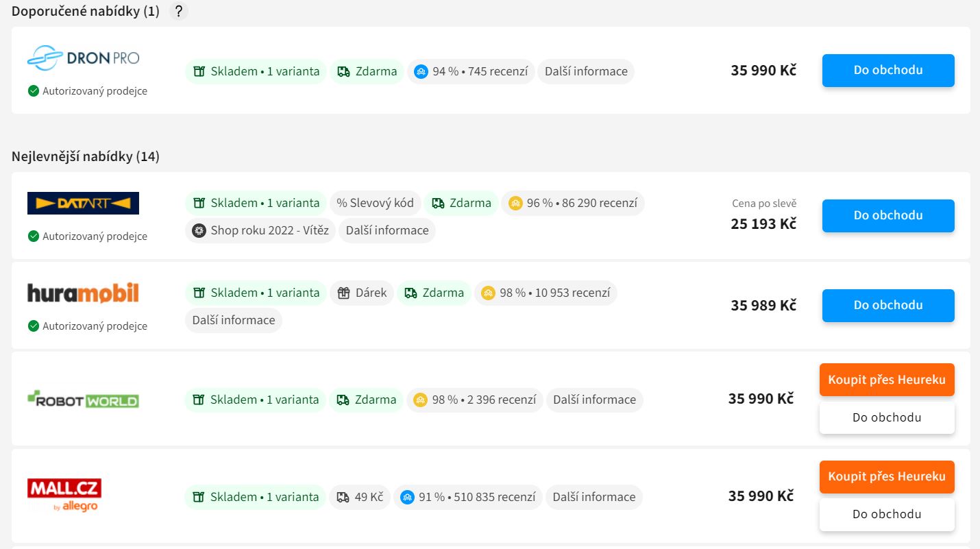Click the % Slevový kód badge
Screen dimensions: 980x549
click(x=375, y=203)
